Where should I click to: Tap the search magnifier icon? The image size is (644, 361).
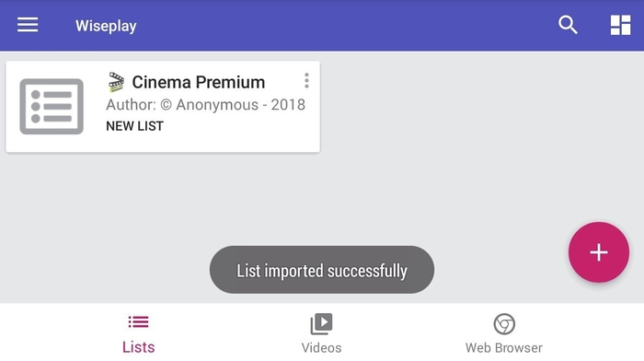coord(568,25)
